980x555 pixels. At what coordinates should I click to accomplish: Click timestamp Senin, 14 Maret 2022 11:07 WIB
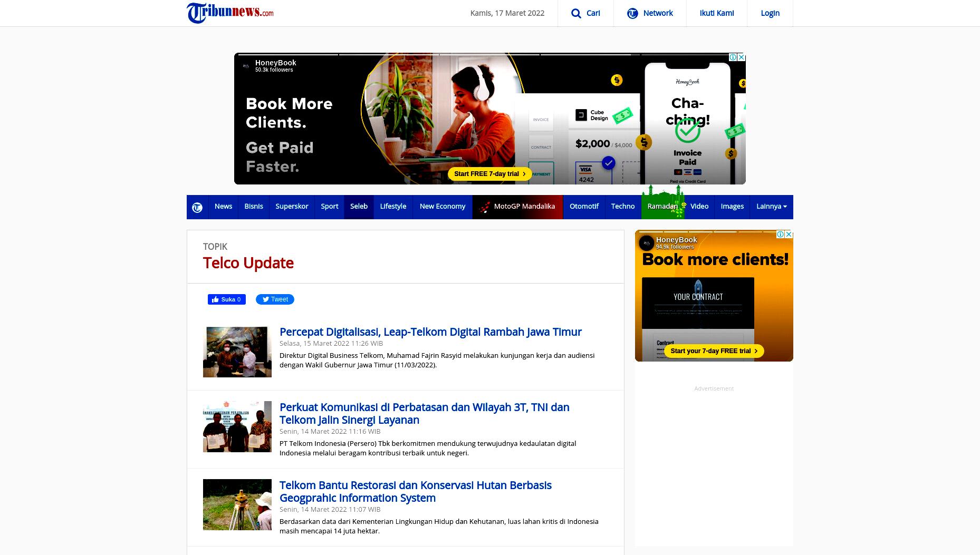point(330,510)
